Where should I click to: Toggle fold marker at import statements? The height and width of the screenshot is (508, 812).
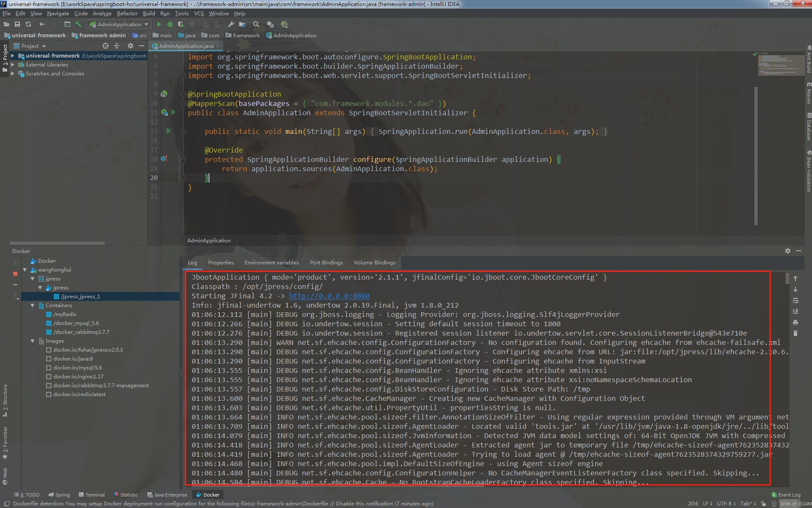183,75
